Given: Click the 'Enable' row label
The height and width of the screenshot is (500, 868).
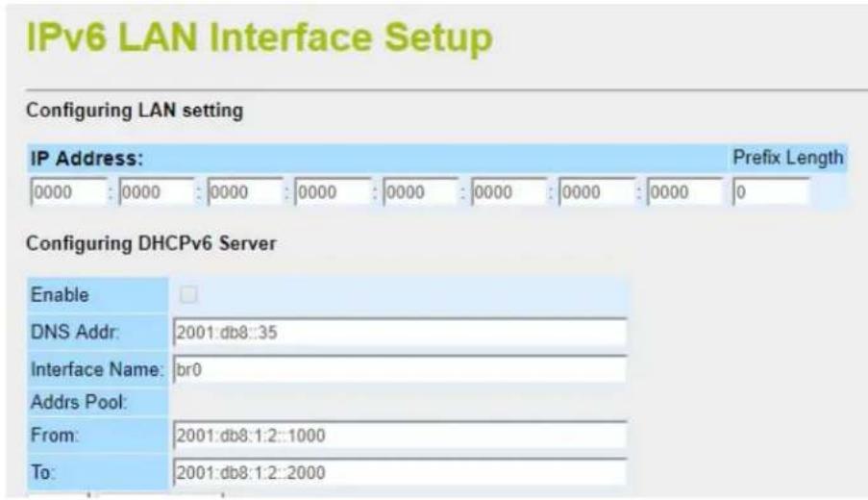Looking at the screenshot, I should click(x=60, y=294).
